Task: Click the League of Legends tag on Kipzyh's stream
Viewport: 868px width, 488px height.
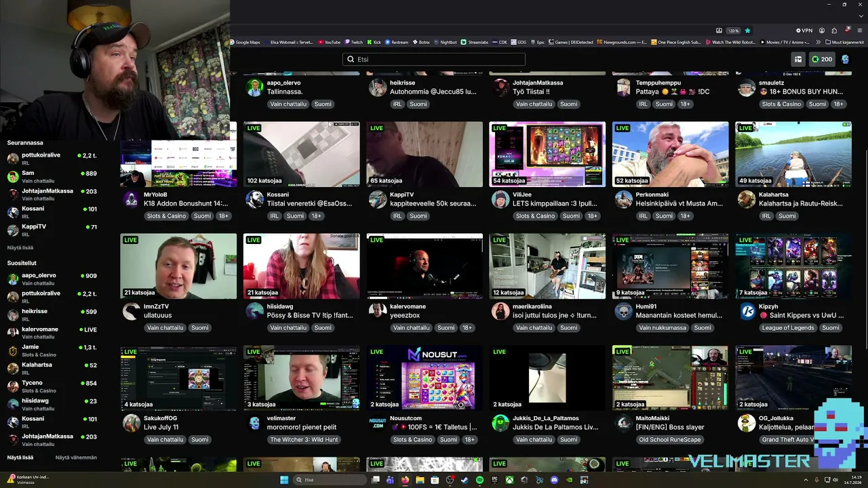Action: [787, 327]
